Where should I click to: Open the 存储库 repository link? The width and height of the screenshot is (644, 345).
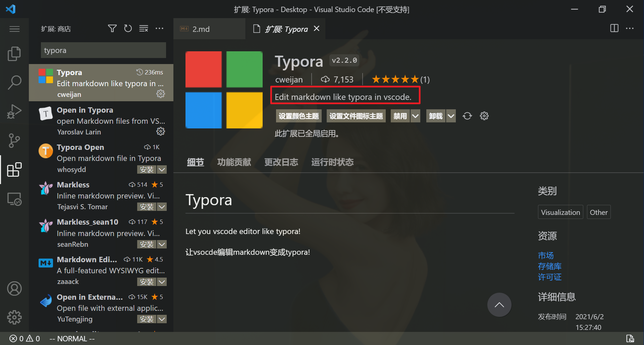(x=550, y=267)
